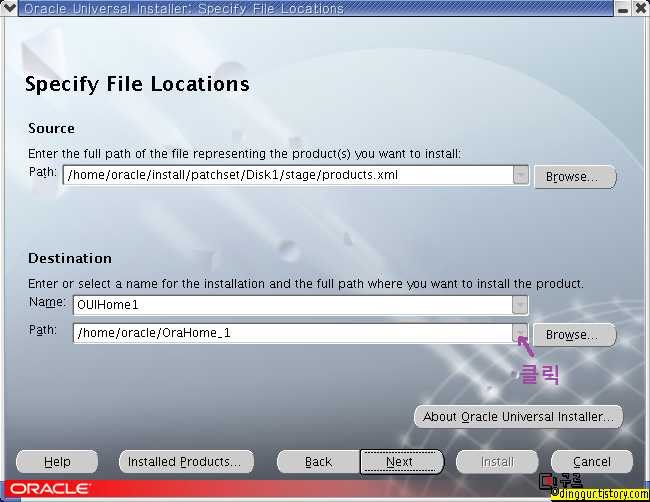The width and height of the screenshot is (650, 502).
Task: Focus the Destination path field /home/oracle/OraHome_1
Action: point(293,333)
